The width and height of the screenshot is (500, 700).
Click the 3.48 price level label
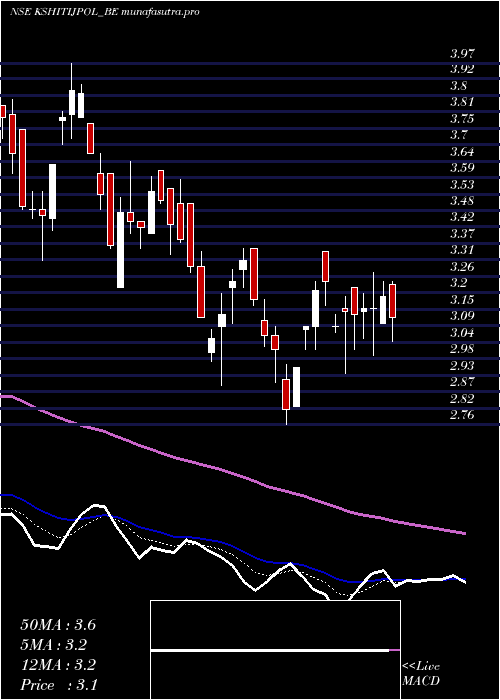click(x=462, y=201)
